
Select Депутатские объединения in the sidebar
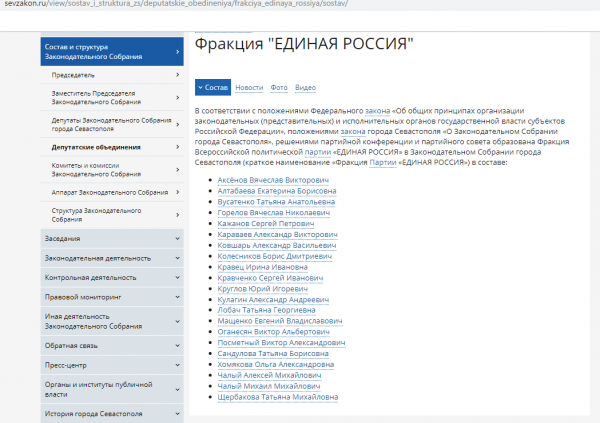coord(112,147)
